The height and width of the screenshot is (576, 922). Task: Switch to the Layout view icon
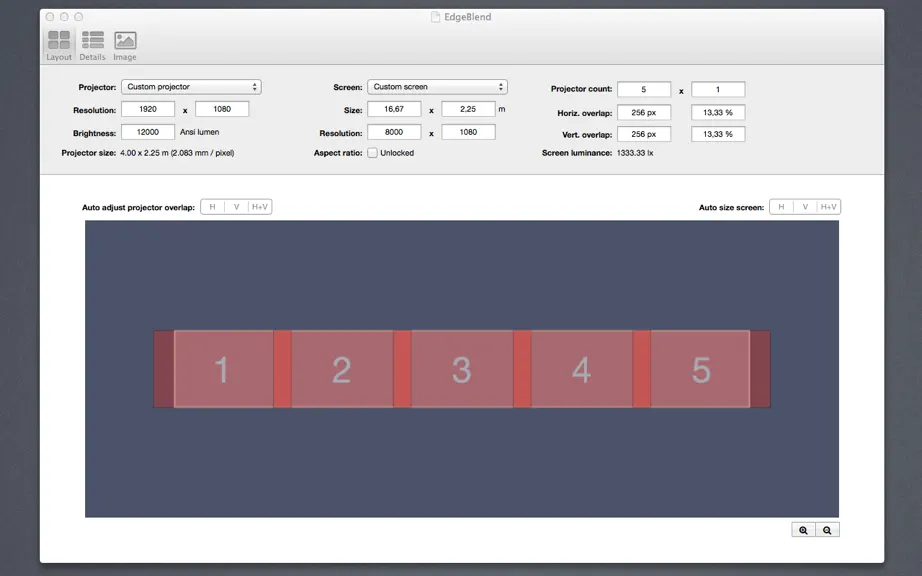pos(59,40)
